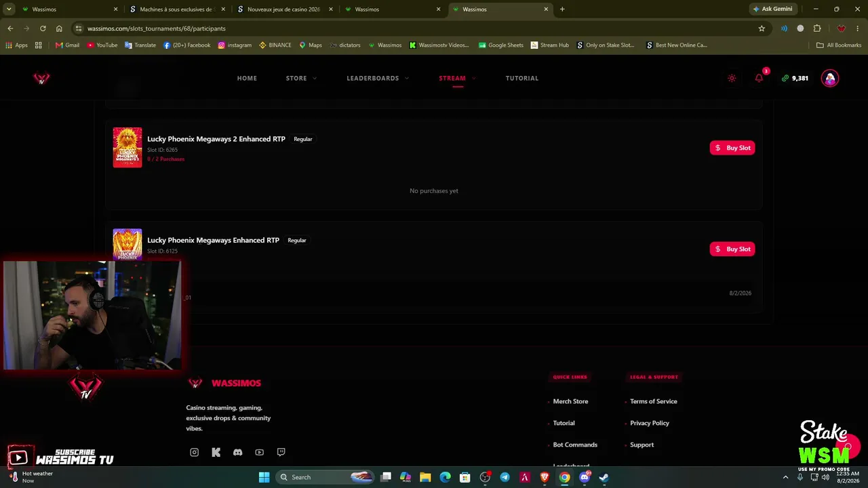Open the Terms of Service link

coord(653,401)
